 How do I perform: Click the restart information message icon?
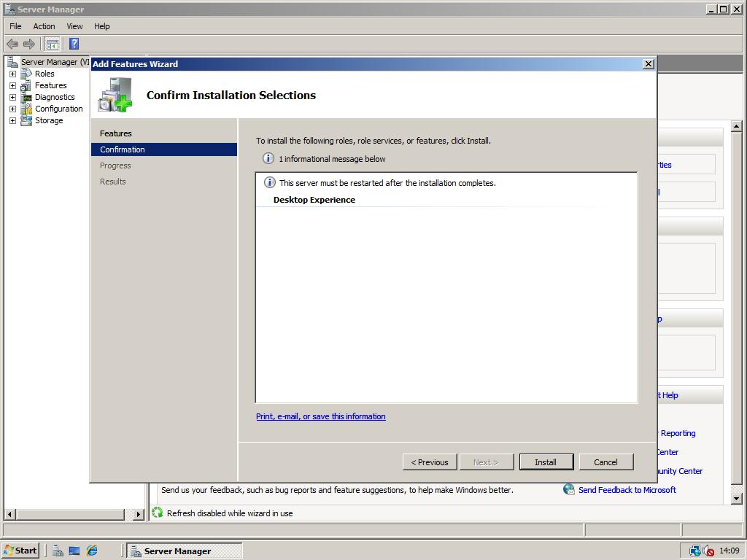click(270, 182)
